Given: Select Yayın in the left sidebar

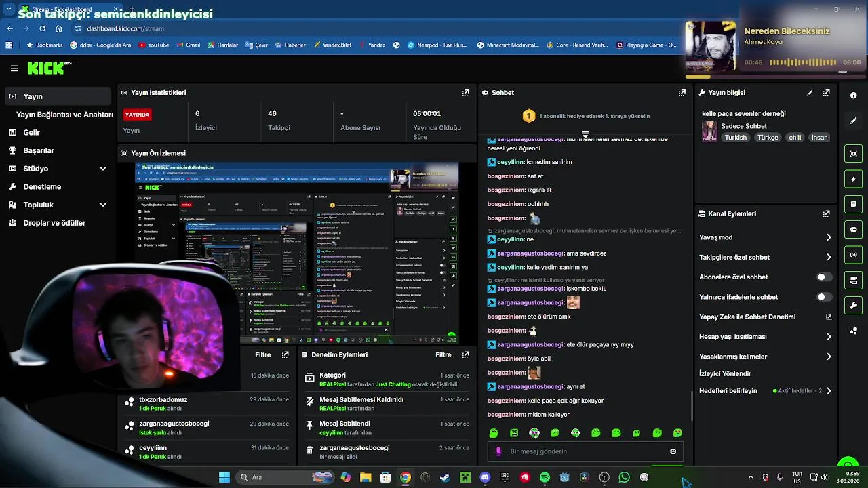Looking at the screenshot, I should [x=58, y=96].
